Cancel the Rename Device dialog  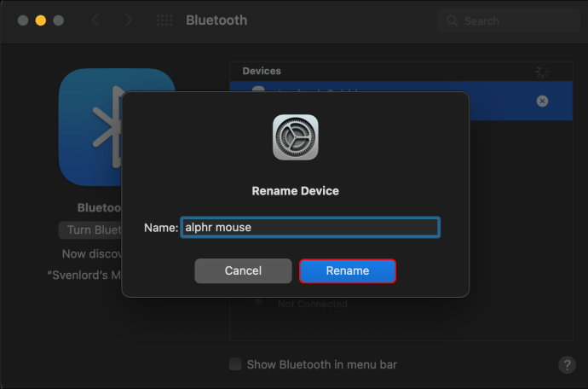[x=243, y=270]
